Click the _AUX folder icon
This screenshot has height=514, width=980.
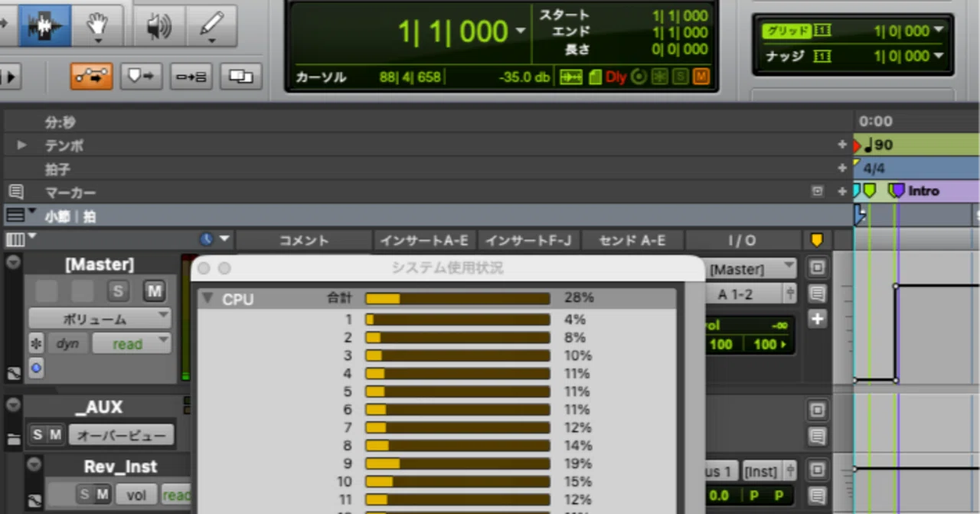[13, 440]
